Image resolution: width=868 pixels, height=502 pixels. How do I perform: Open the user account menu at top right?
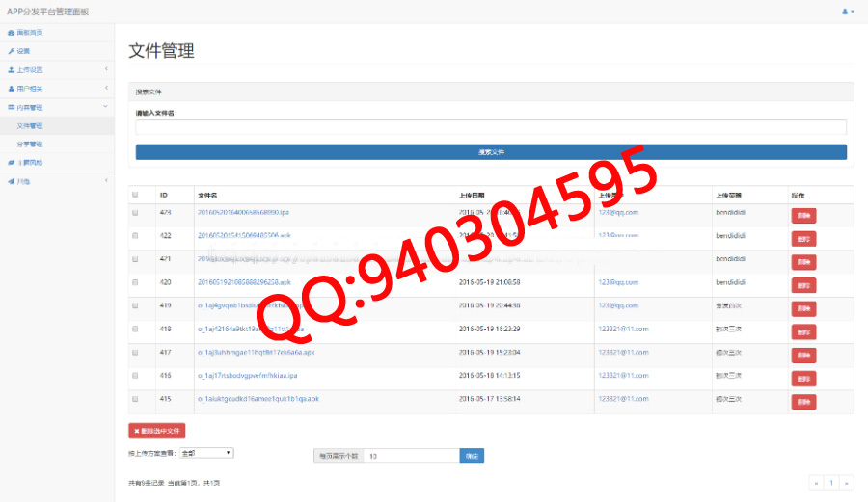coord(848,12)
